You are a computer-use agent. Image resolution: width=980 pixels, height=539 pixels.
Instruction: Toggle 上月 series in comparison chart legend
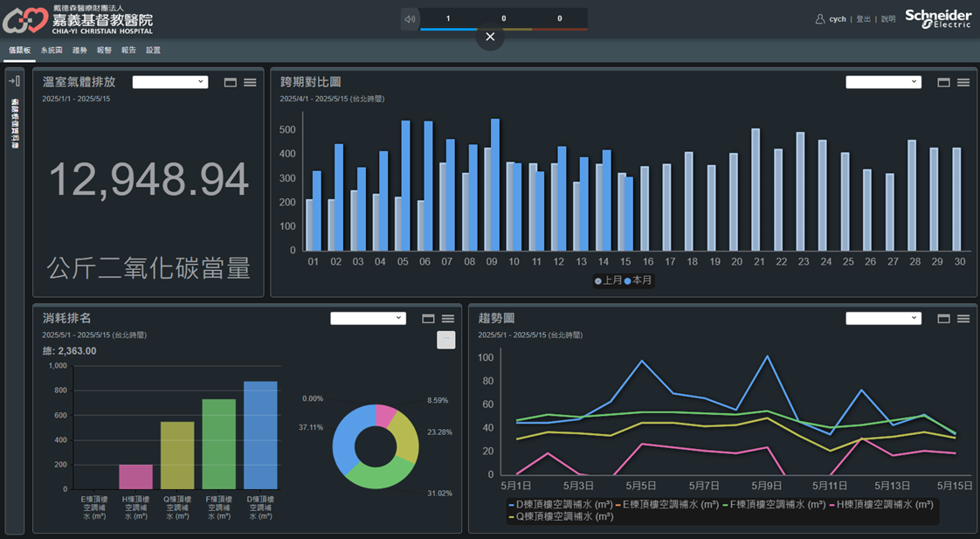(608, 280)
